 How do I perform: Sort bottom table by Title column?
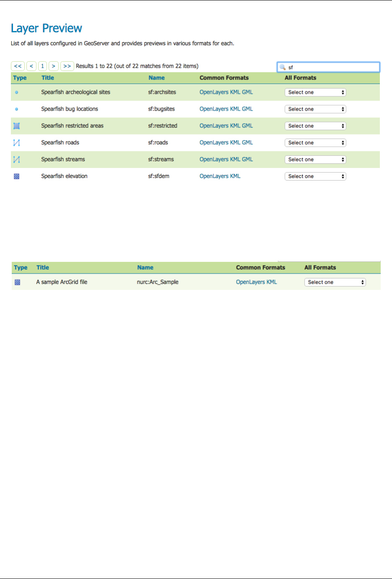pyautogui.click(x=43, y=267)
